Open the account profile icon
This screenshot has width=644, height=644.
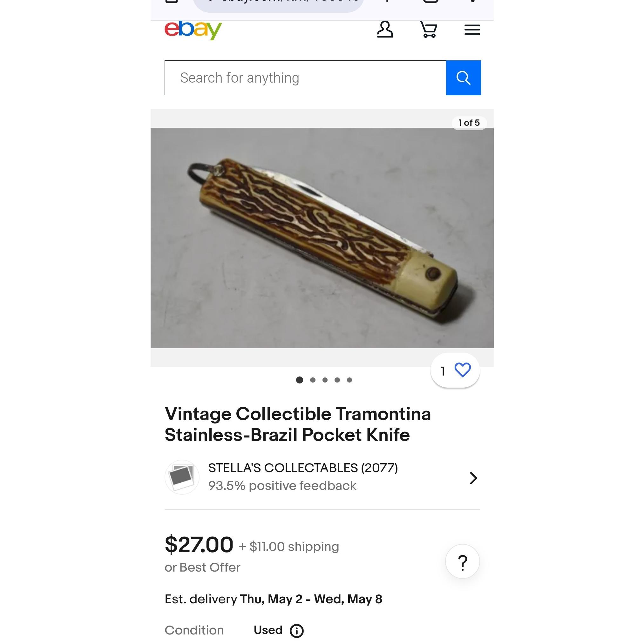[385, 30]
